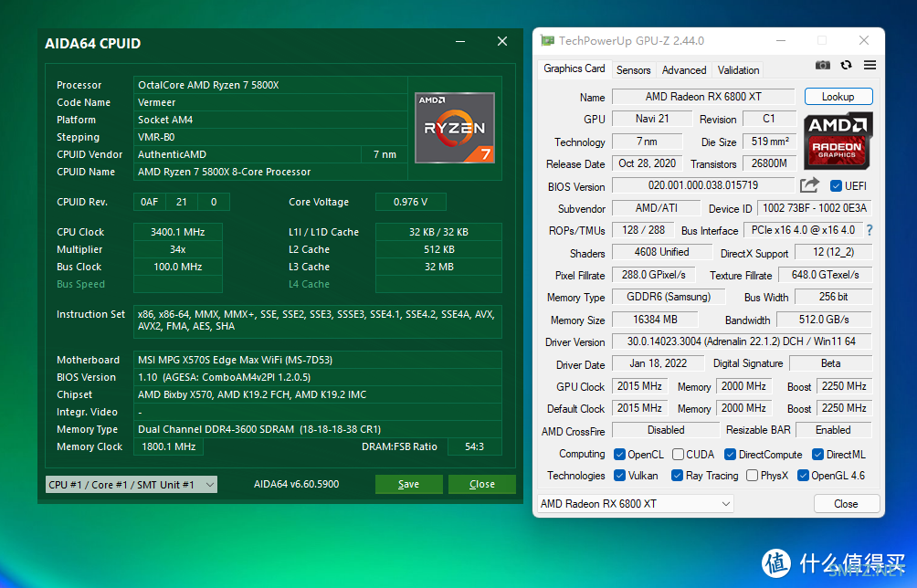Click the Memory Clock 1800.1 MHz value

(x=168, y=446)
